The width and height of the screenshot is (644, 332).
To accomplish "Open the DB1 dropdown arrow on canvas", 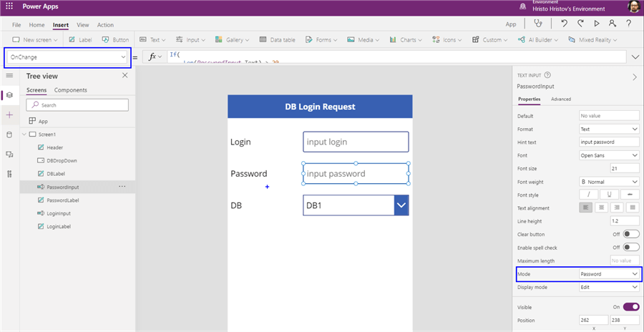I will 401,205.
